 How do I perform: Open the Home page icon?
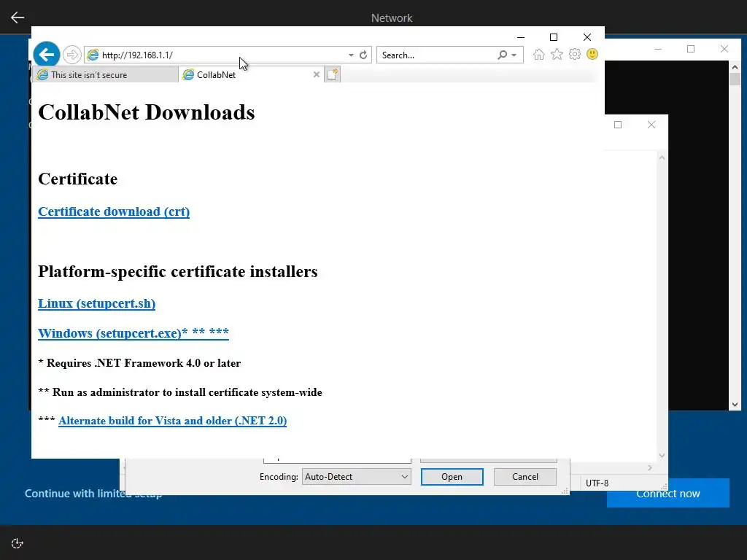[x=539, y=54]
